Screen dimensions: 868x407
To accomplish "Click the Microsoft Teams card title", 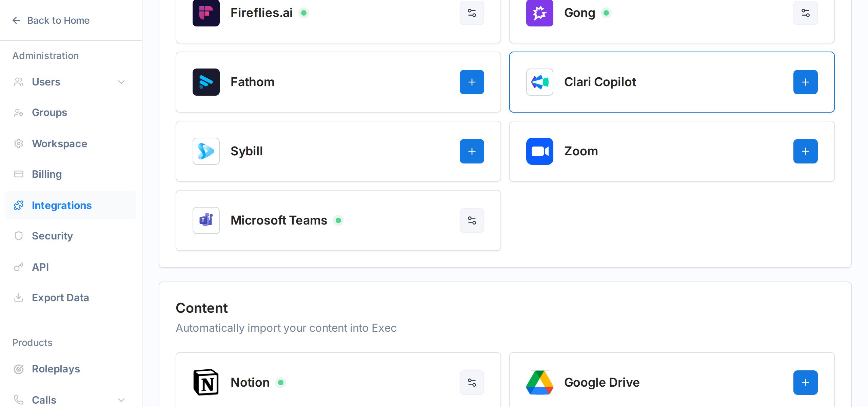I will click(x=279, y=220).
